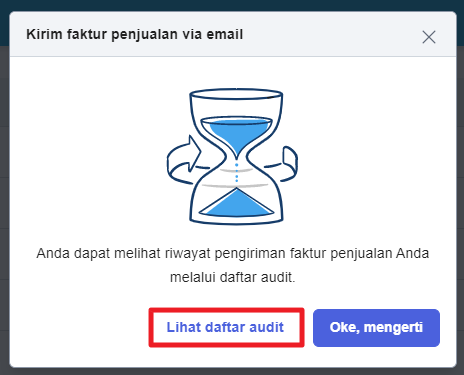Confirm with Oke, mengerti button
This screenshot has height=375, width=464.
376,328
